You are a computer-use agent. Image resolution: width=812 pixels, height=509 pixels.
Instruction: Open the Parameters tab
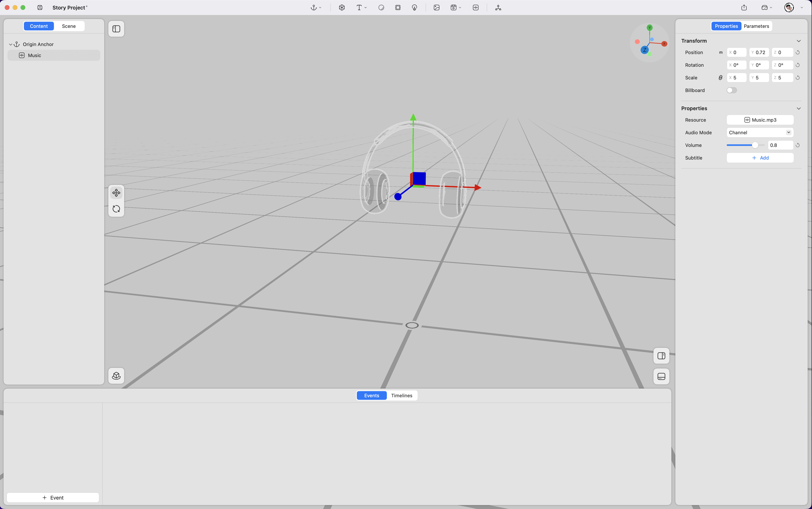pyautogui.click(x=756, y=26)
